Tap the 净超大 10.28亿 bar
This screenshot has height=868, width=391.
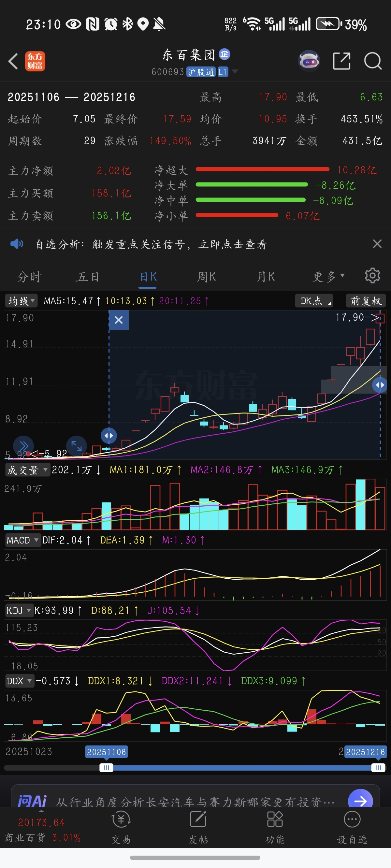click(x=262, y=169)
